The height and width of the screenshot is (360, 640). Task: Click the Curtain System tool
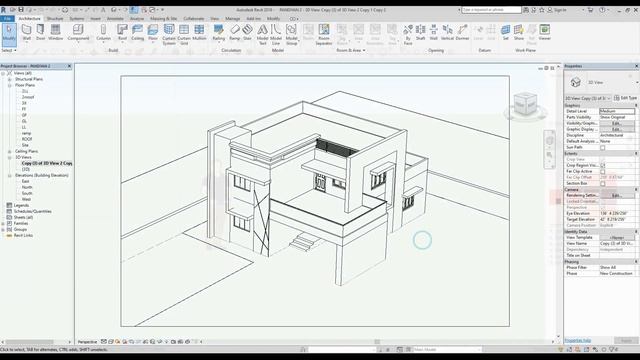pyautogui.click(x=169, y=34)
